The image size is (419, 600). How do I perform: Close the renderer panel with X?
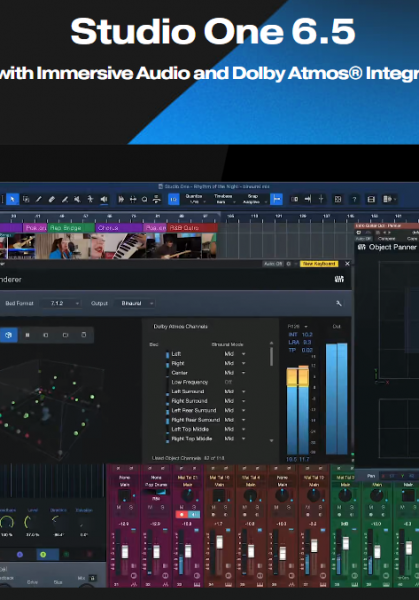(x=347, y=264)
